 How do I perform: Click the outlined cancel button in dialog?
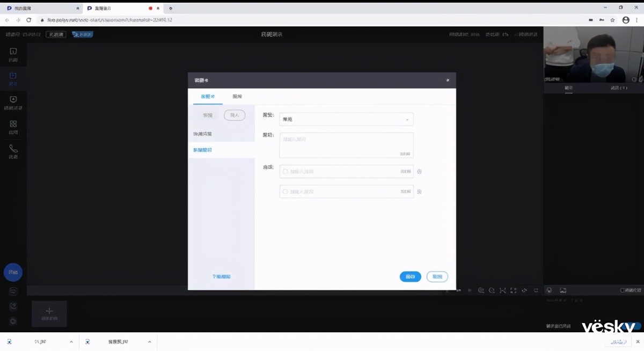click(437, 276)
